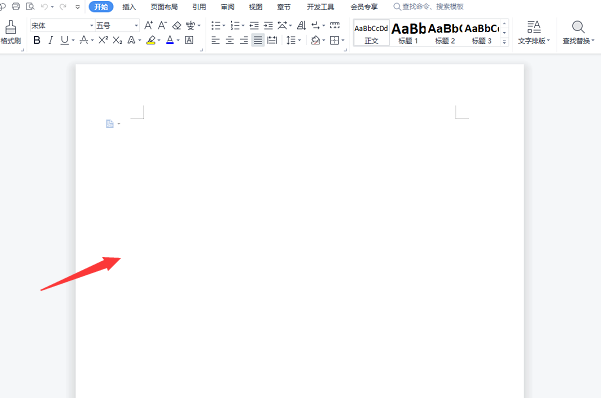Click the undo arrow icon

(44, 7)
